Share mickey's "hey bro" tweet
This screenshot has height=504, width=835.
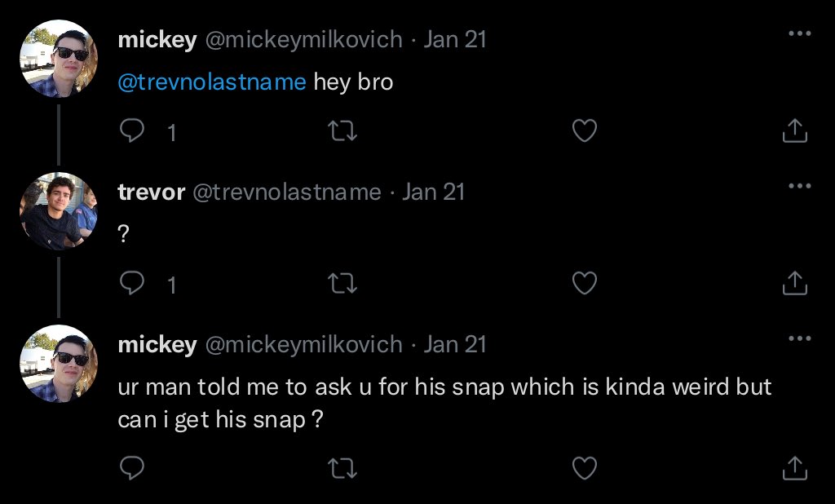(794, 130)
